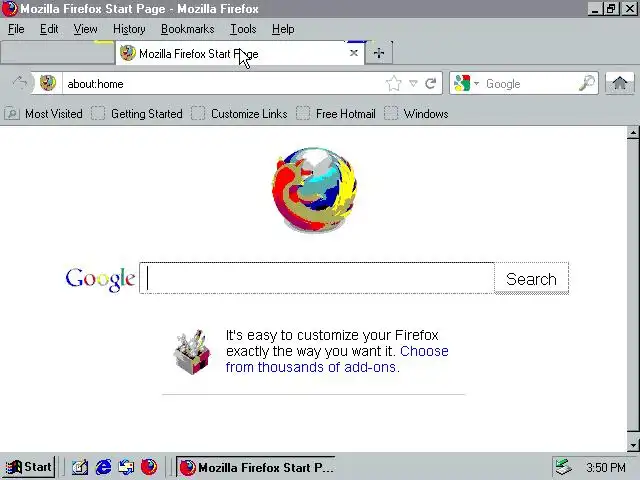Open the File menu
The image size is (640, 480).
pyautogui.click(x=16, y=29)
